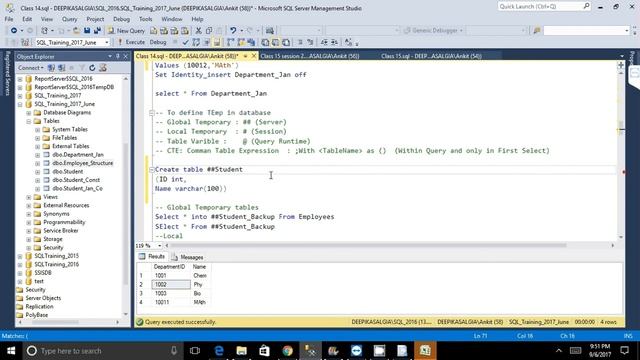Expand the Views folder
Viewport: 640px width, 360px height.
[x=29, y=197]
